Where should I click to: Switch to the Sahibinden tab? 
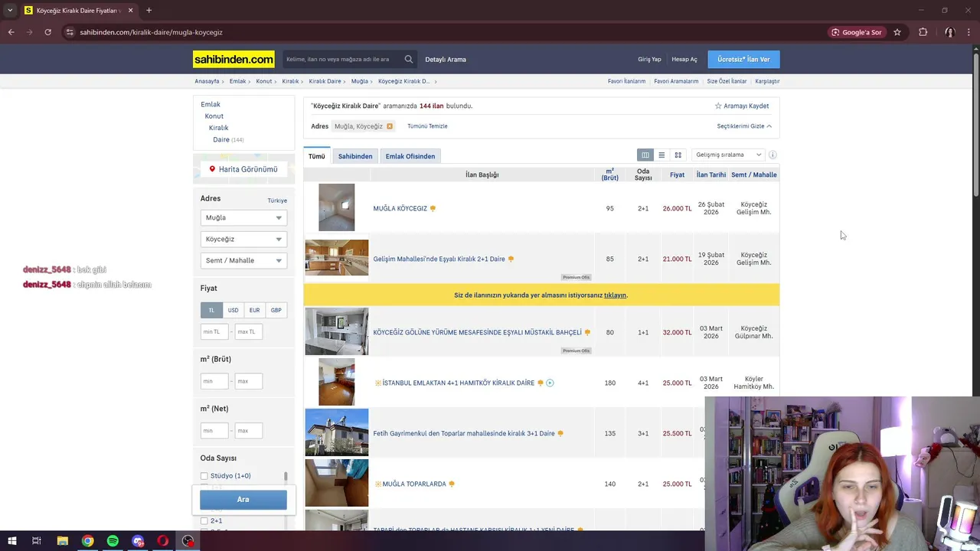355,156
